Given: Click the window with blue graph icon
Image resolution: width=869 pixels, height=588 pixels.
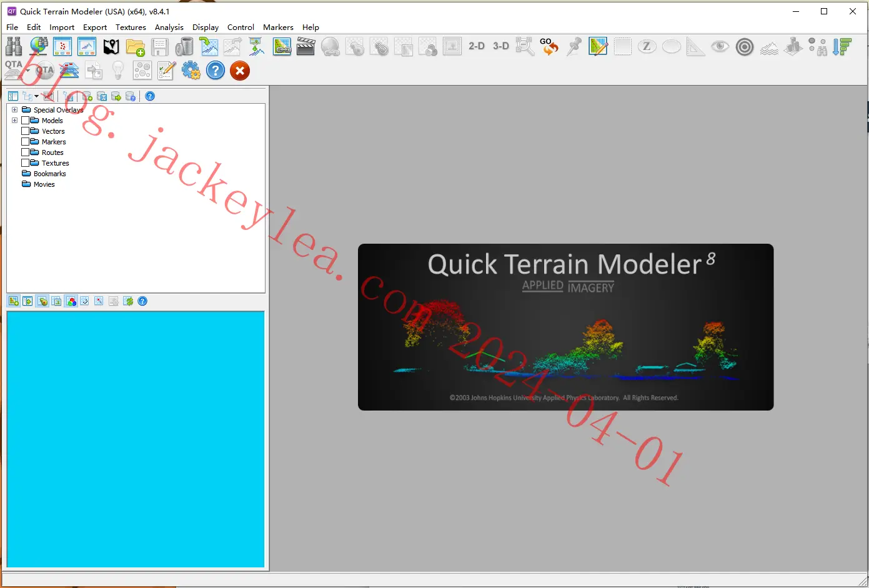Looking at the screenshot, I should [x=87, y=46].
